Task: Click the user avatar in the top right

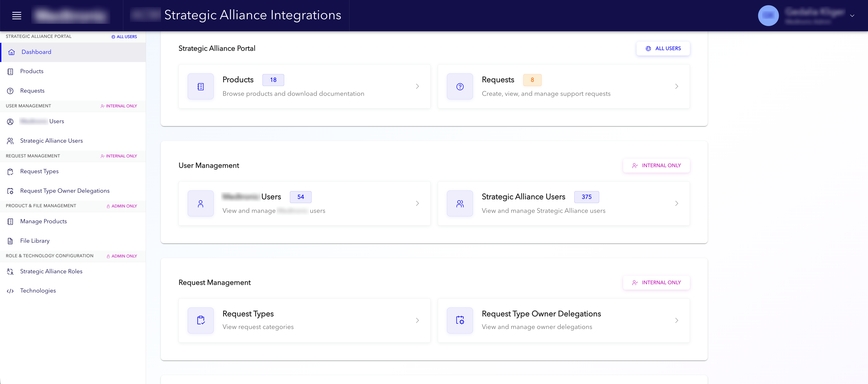Action: tap(769, 15)
